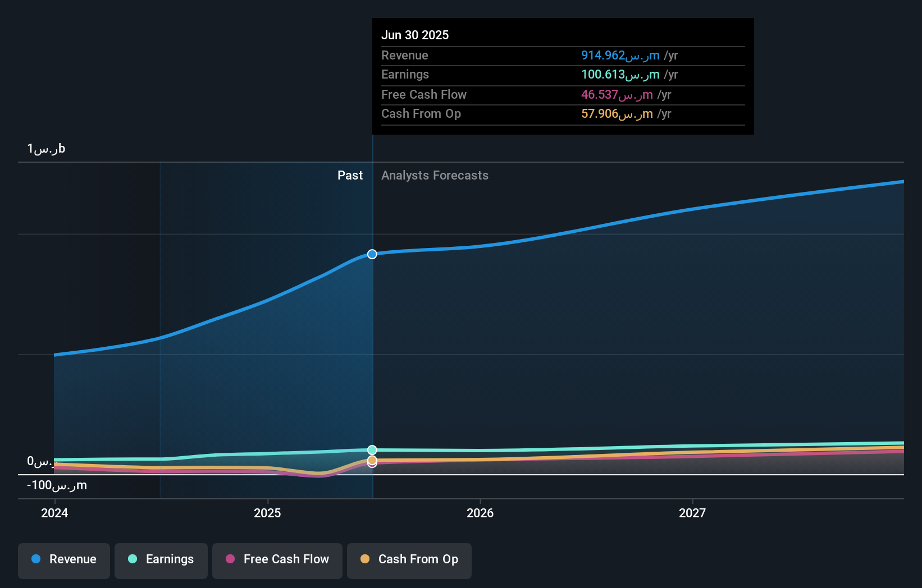Click the blue Revenue dot icon in legend

click(x=35, y=559)
